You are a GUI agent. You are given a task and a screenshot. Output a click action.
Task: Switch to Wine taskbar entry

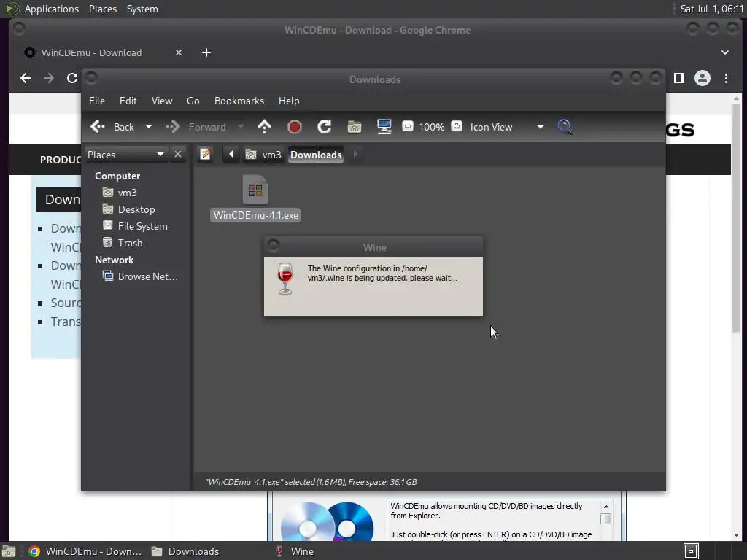click(295, 551)
